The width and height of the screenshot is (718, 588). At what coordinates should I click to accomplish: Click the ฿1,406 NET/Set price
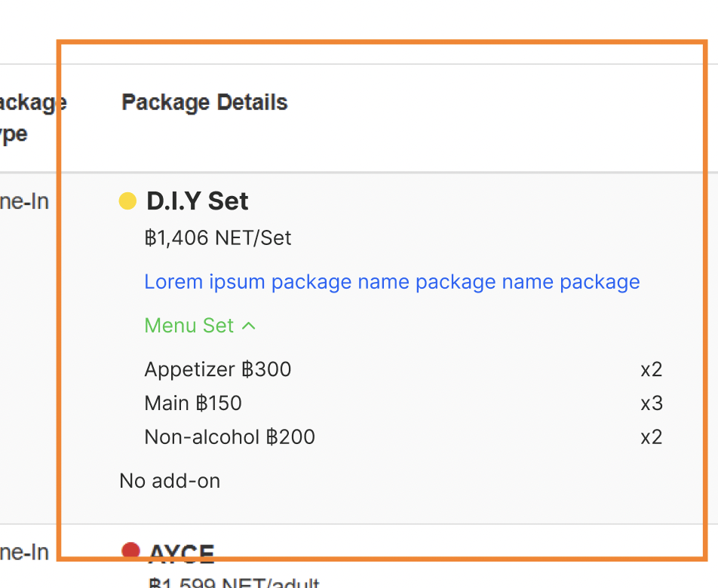point(218,238)
